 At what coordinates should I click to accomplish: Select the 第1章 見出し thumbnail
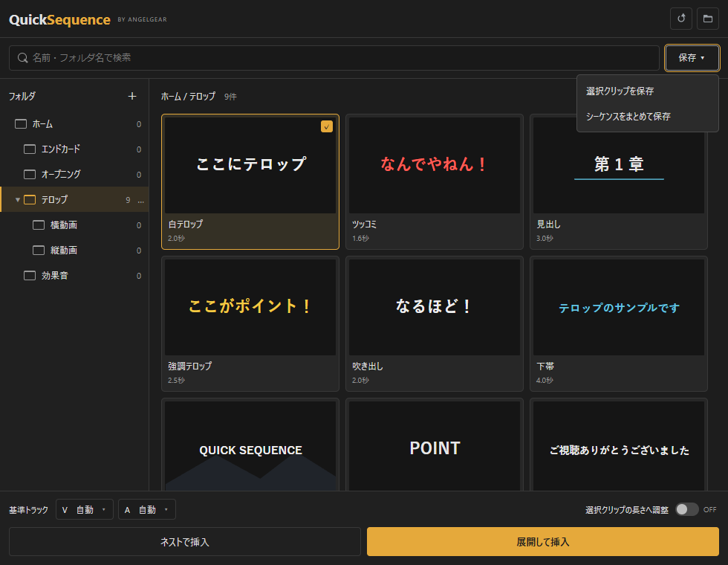619,172
